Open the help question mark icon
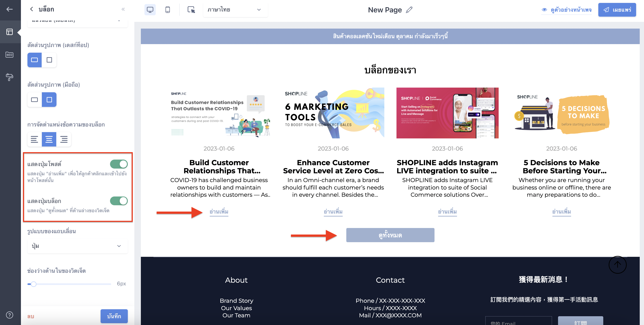 [9, 315]
